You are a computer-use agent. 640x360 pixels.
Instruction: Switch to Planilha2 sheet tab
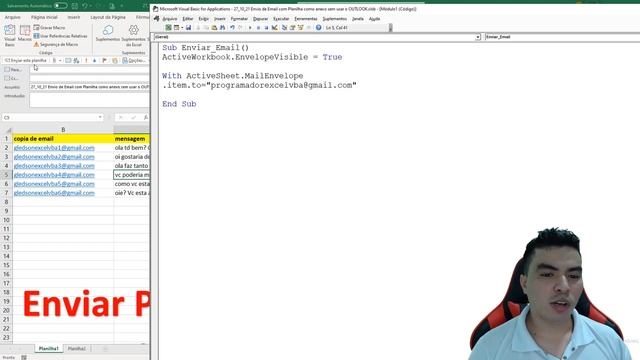pos(77,349)
